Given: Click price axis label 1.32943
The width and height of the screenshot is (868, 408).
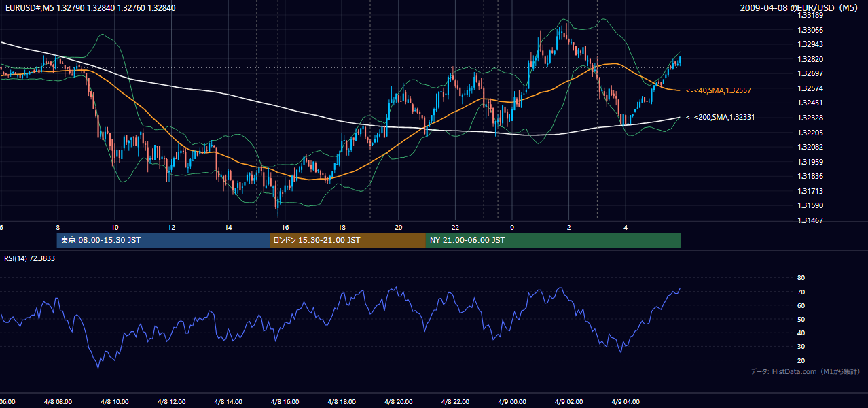Looking at the screenshot, I should click(x=811, y=44).
